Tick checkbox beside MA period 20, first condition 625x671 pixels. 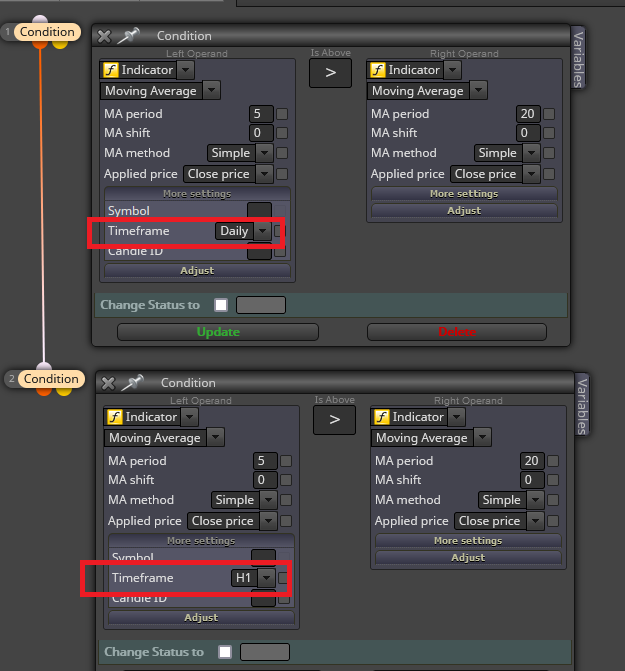tap(549, 114)
